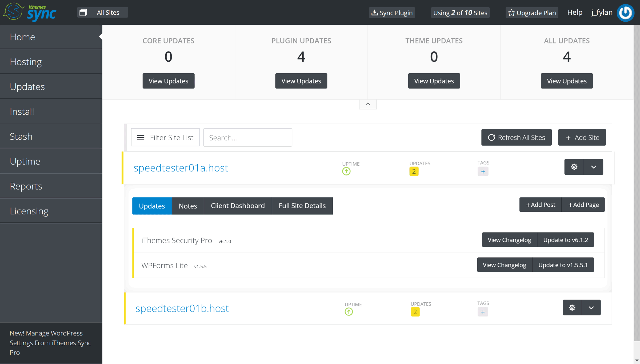
Task: Click the speedtester01b.host site name link
Action: 182,308
